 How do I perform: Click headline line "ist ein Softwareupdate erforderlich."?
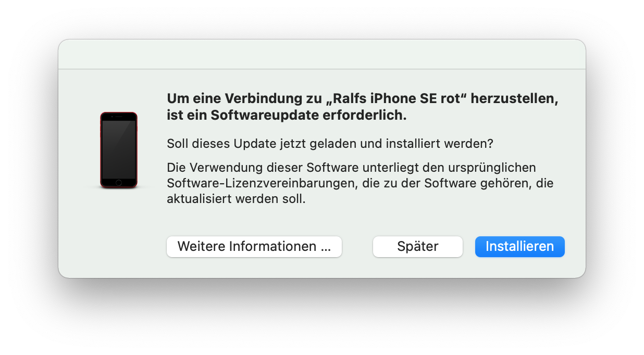click(287, 116)
